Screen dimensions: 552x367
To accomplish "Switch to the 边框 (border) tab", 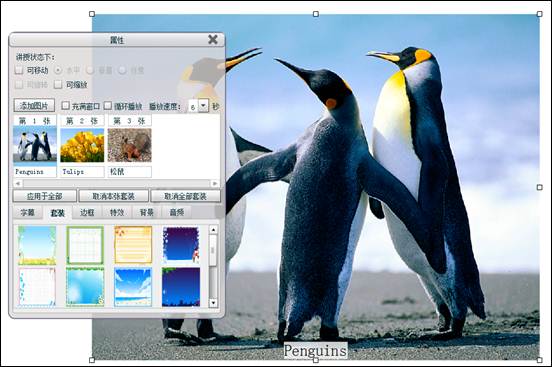I will (87, 212).
